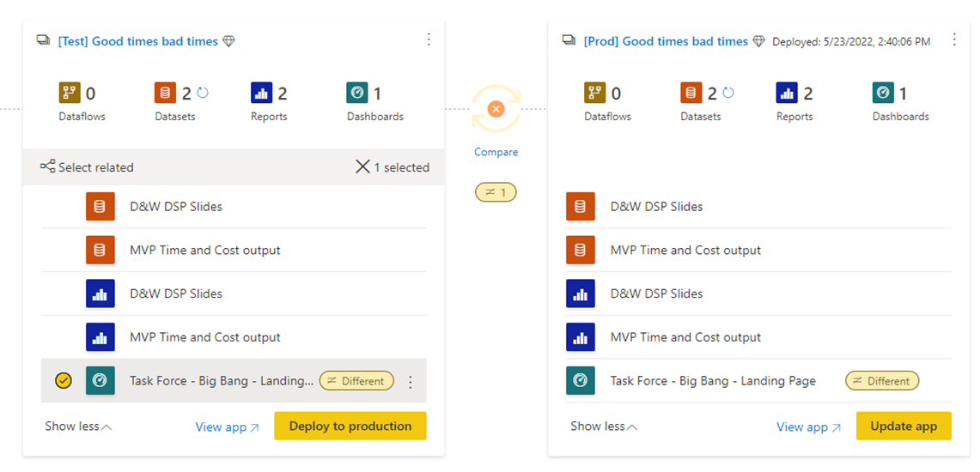The width and height of the screenshot is (980, 472).
Task: Select the Test MVP Time and Cost output report name
Action: pyautogui.click(x=205, y=337)
